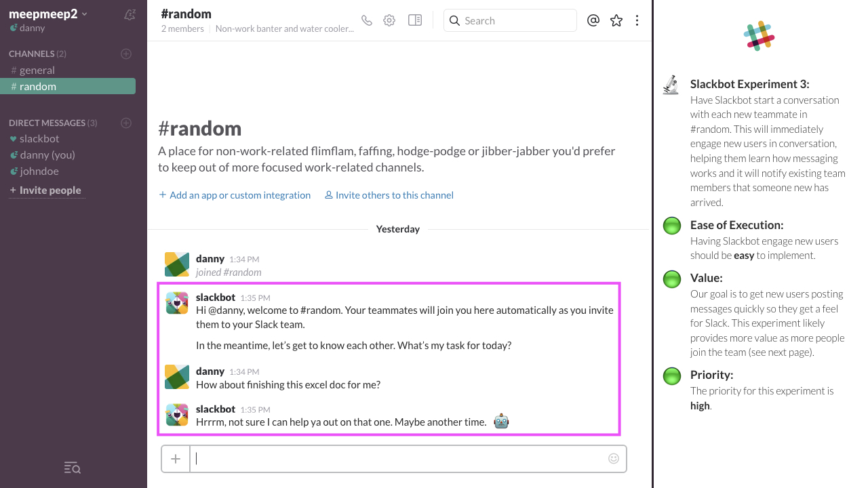The width and height of the screenshot is (868, 488).
Task: Click danny sender name on excel doc message
Action: (210, 371)
